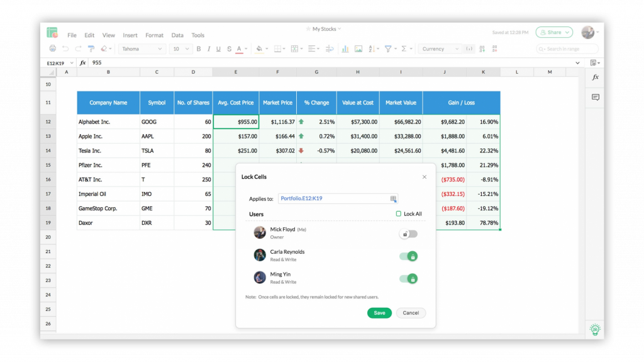Apply bold formatting to selection
Viewport: 644px width, 362px height.
tap(199, 48)
